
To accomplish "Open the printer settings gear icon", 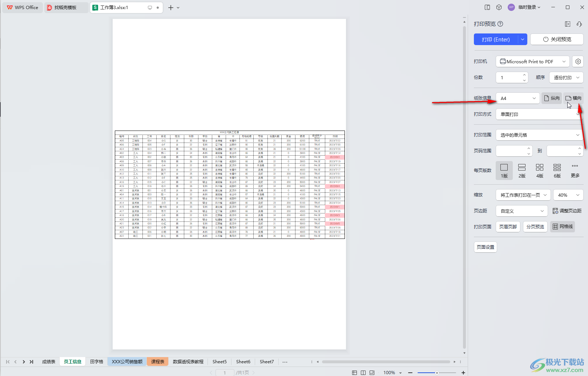I will pos(578,61).
